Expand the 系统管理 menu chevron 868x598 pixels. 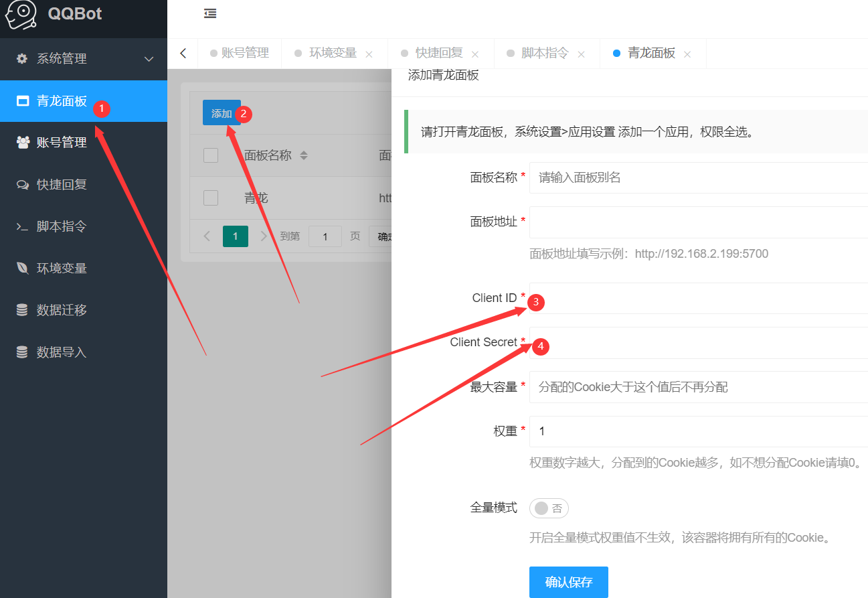click(149, 59)
